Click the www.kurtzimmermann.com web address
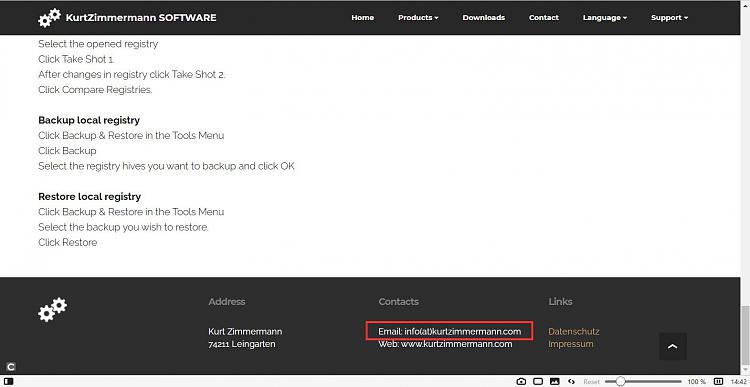This screenshot has height=387, width=750. (456, 344)
